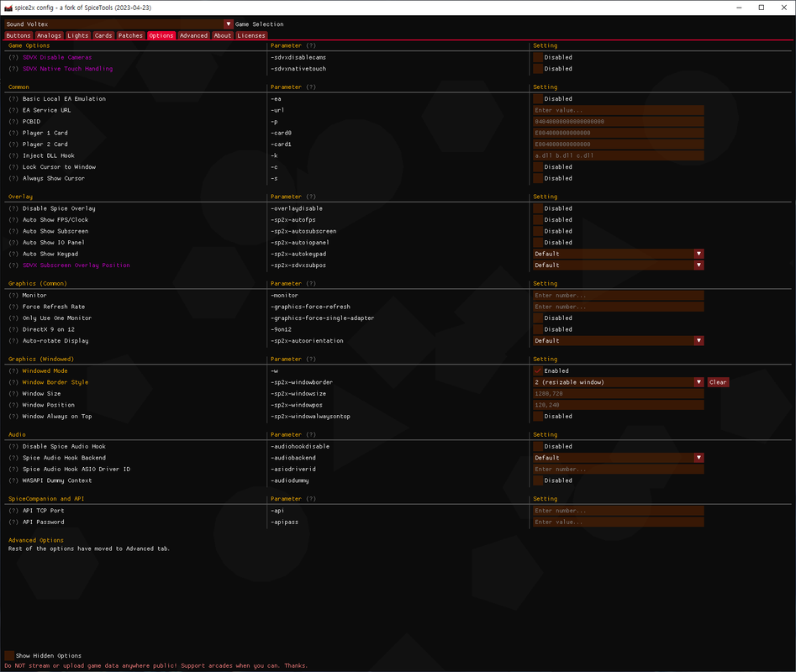Click Window Position input field
The image size is (796, 672).
click(x=619, y=405)
